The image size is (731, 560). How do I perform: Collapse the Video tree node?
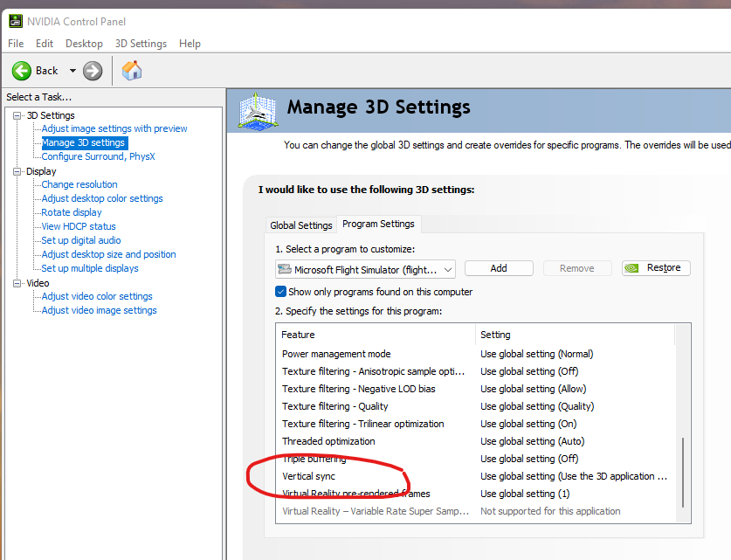click(17, 283)
